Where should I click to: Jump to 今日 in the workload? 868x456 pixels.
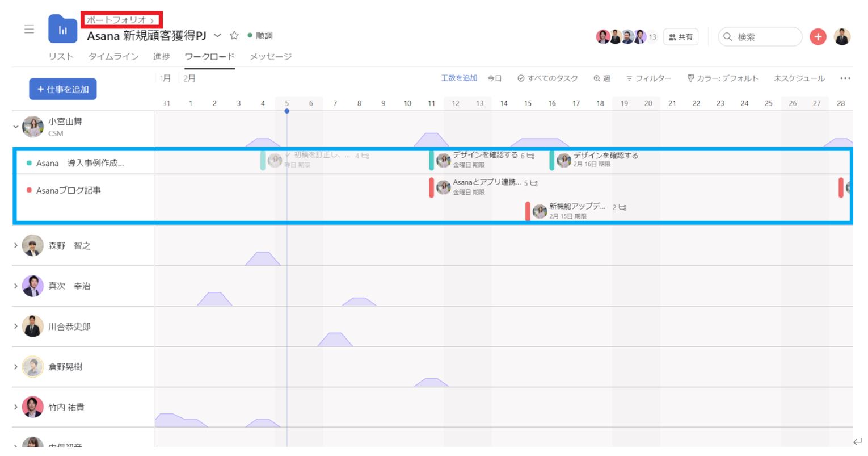point(495,78)
